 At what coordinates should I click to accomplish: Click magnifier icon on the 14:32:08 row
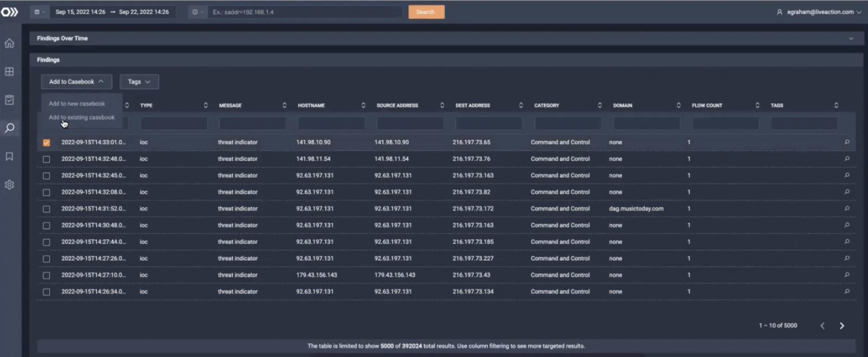pyautogui.click(x=847, y=192)
